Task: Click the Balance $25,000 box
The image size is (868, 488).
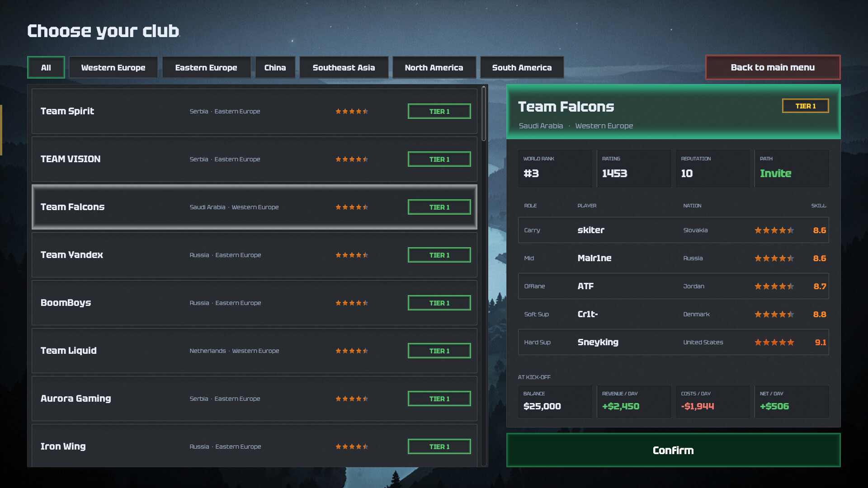Action: point(555,401)
